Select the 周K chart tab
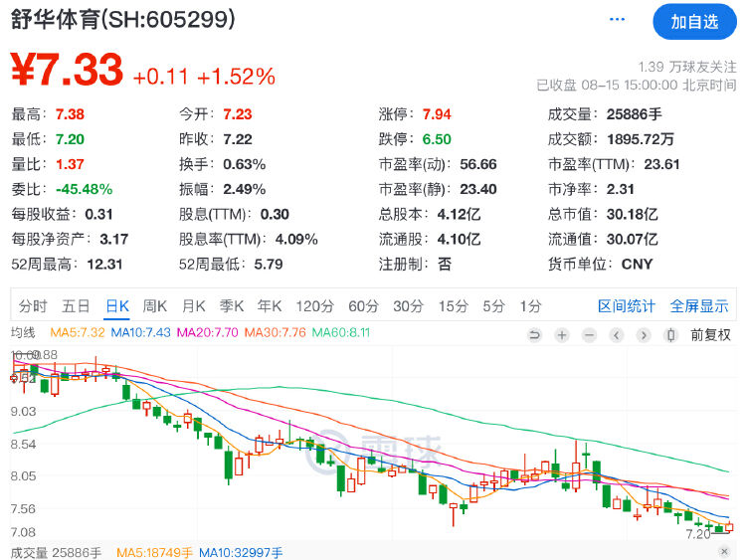 click(155, 306)
